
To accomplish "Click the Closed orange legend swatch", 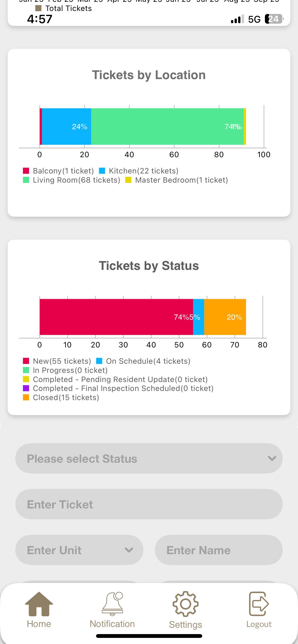I will coord(26,398).
